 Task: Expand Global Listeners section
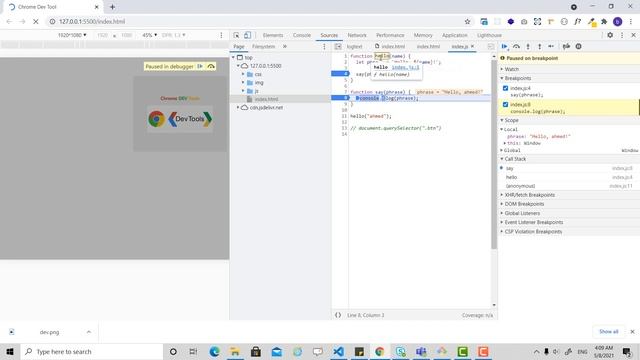click(522, 213)
